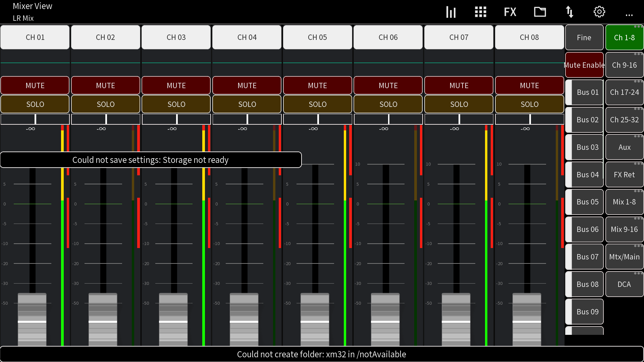
Task: Open channel strip CH 07
Action: pyautogui.click(x=459, y=37)
